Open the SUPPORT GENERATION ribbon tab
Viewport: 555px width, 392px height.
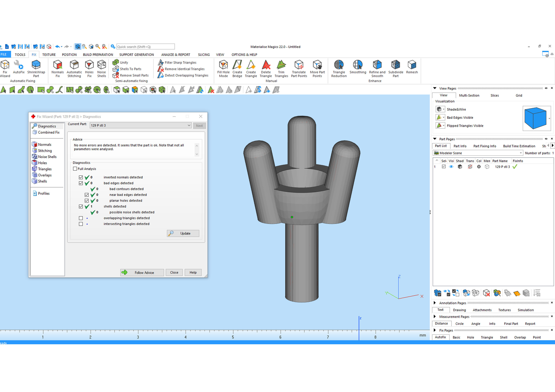coord(136,55)
